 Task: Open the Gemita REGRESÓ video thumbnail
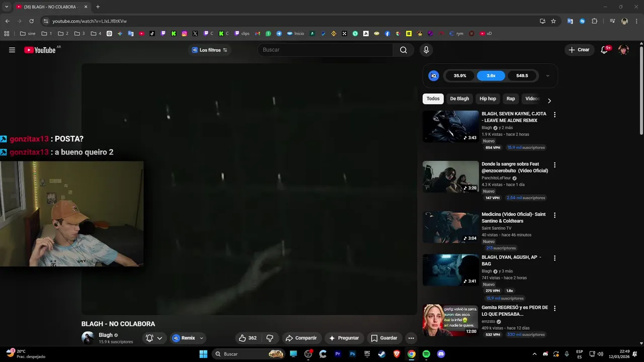451,320
